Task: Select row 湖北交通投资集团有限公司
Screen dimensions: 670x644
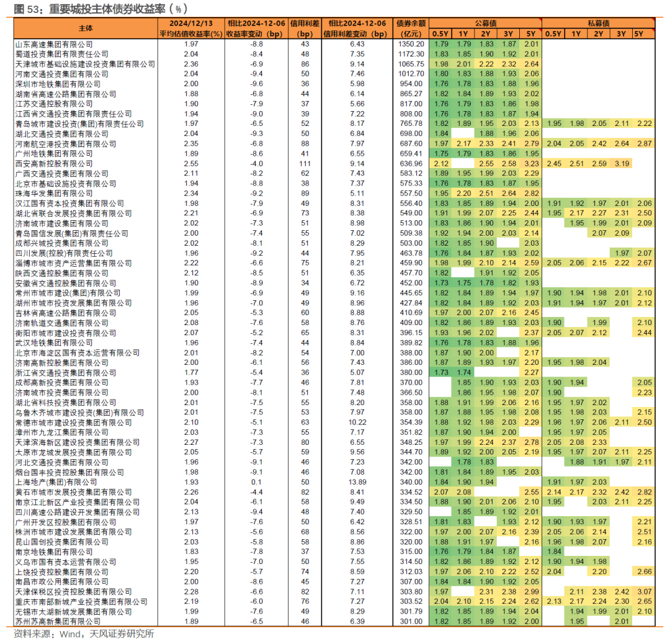Action: point(334,134)
